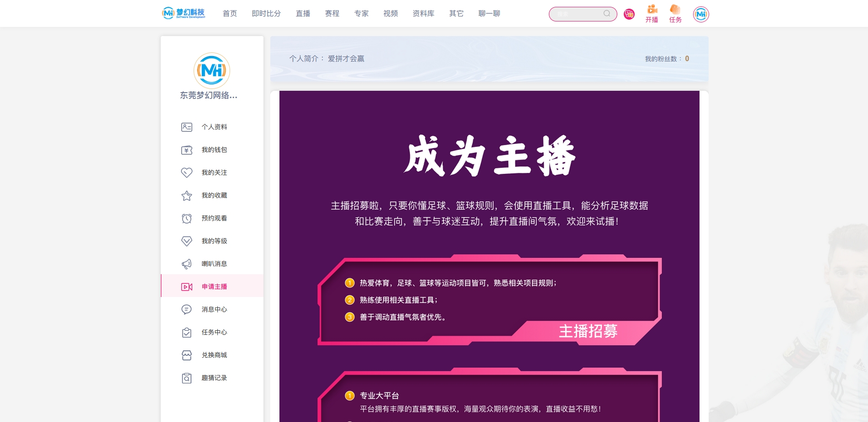Click the 预约观看 alarm clock icon

point(187,218)
